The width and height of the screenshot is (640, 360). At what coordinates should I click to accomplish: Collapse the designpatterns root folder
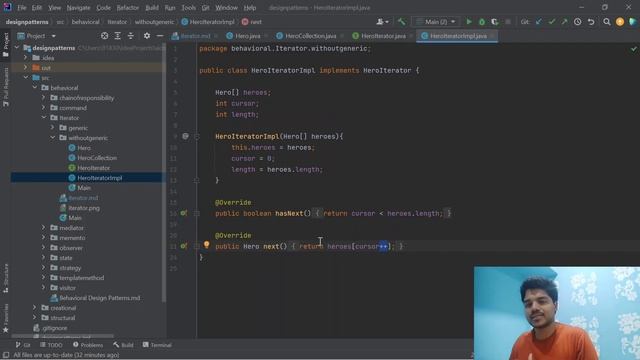pos(17,48)
